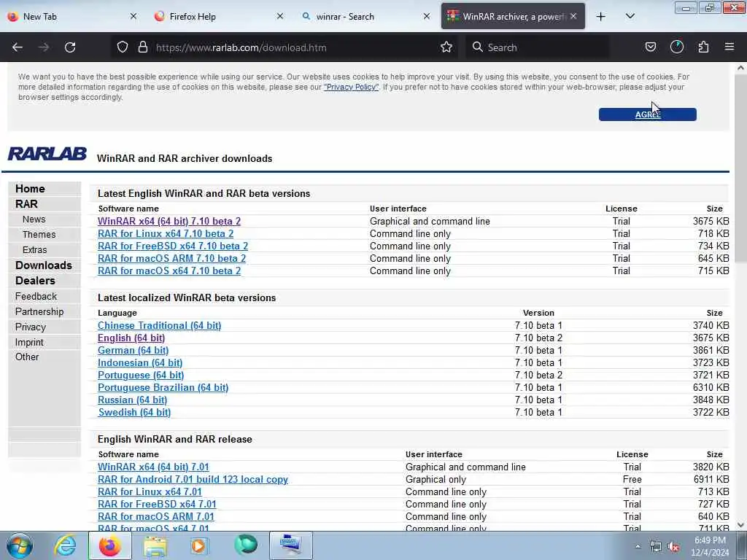Open News in the sidebar
The image size is (747, 560).
[x=34, y=219]
